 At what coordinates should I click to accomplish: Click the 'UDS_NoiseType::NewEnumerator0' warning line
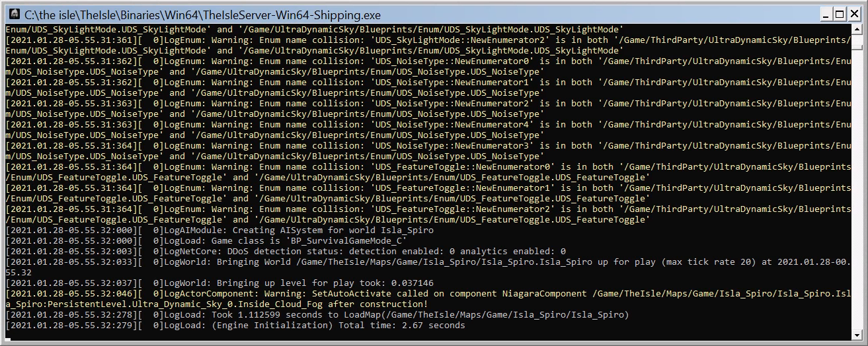click(428, 67)
